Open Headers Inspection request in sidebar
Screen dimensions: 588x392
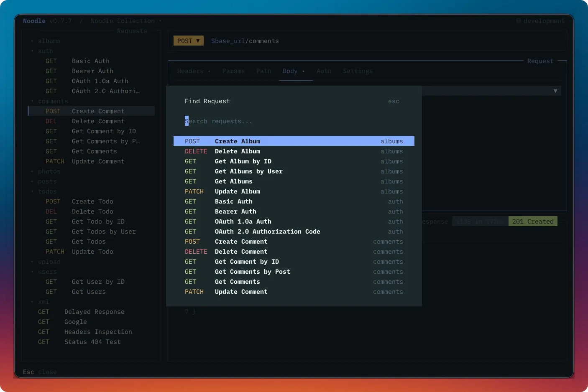pos(91,332)
